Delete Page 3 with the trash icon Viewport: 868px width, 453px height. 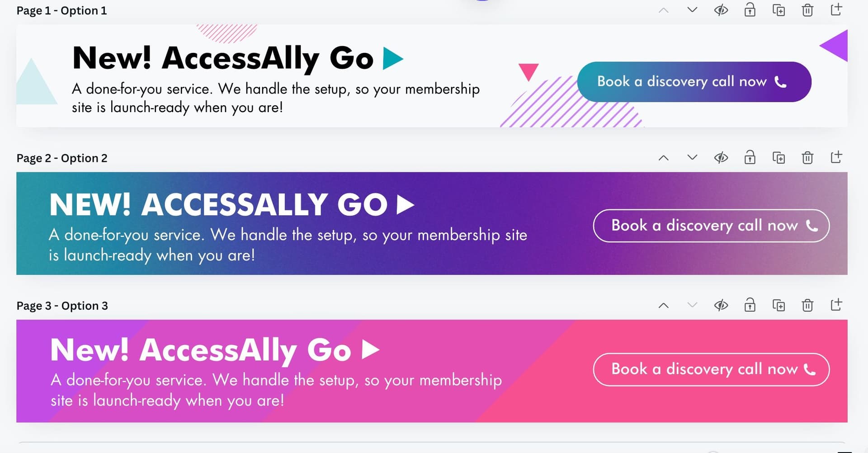coord(807,306)
